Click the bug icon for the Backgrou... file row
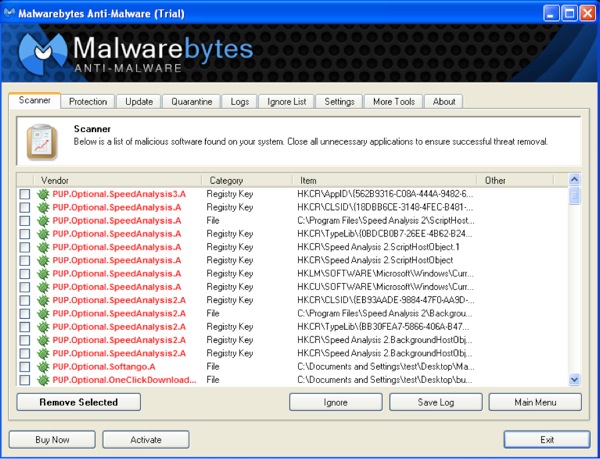The width and height of the screenshot is (600, 459). click(43, 314)
